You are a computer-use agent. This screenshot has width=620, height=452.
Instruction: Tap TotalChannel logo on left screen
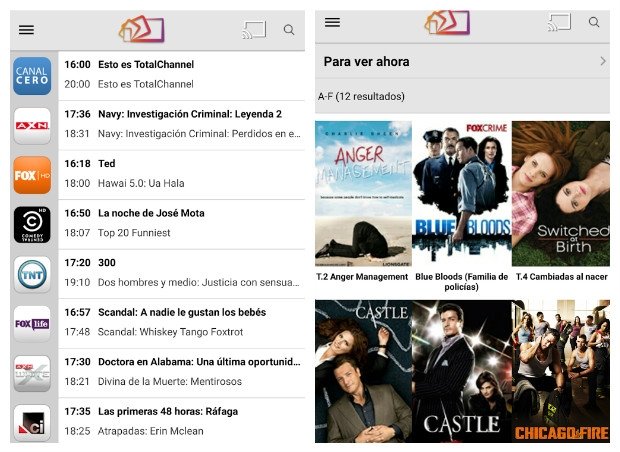tap(142, 29)
